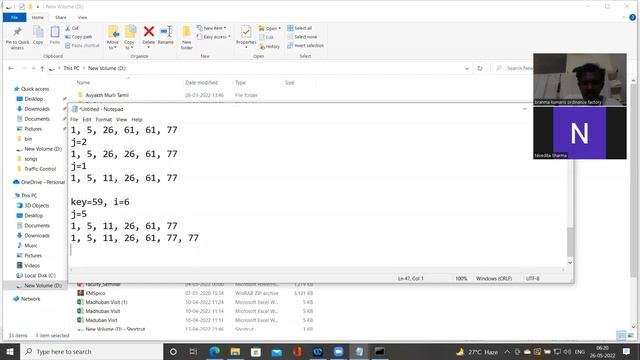Screen dimensions: 640x360
Task: Click the Up one level arrow
Action: coord(42,69)
